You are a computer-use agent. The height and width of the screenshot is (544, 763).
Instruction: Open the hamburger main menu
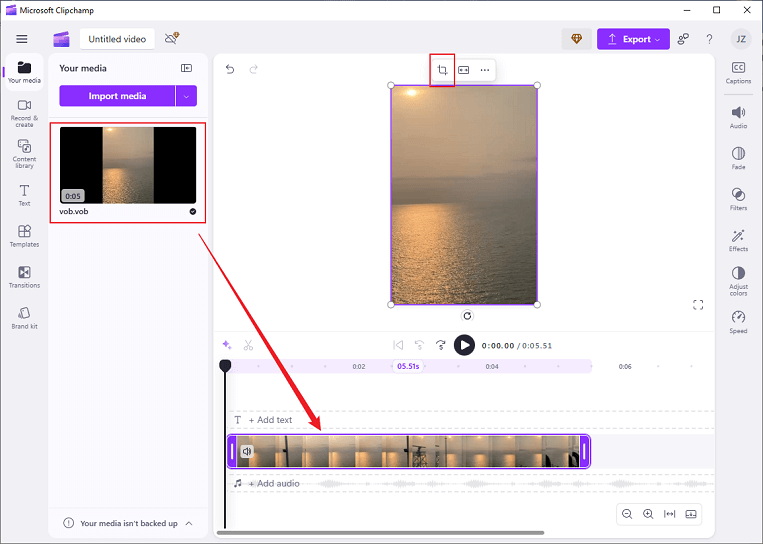point(22,39)
